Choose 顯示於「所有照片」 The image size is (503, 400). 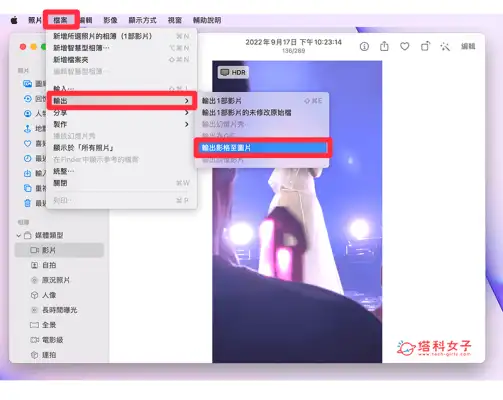(x=121, y=148)
